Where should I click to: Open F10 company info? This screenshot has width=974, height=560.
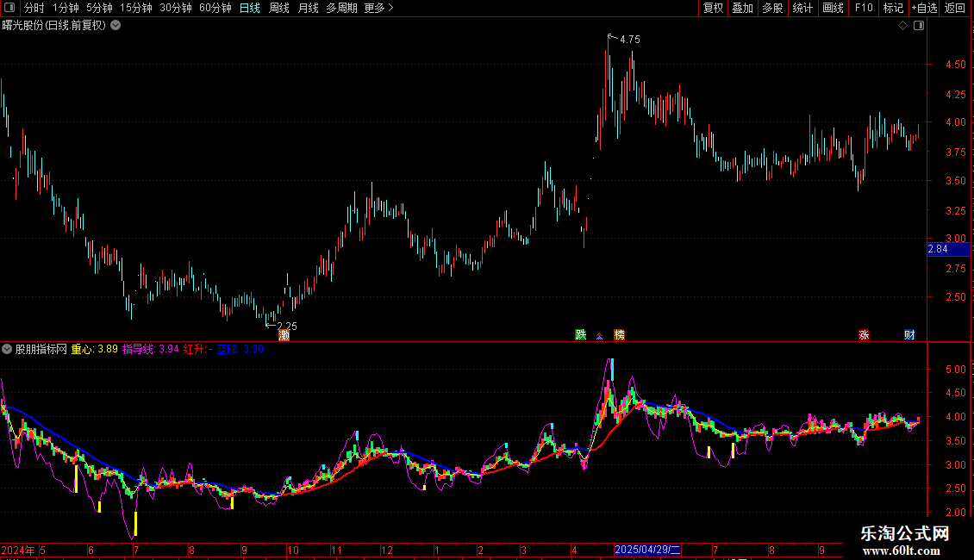click(864, 8)
